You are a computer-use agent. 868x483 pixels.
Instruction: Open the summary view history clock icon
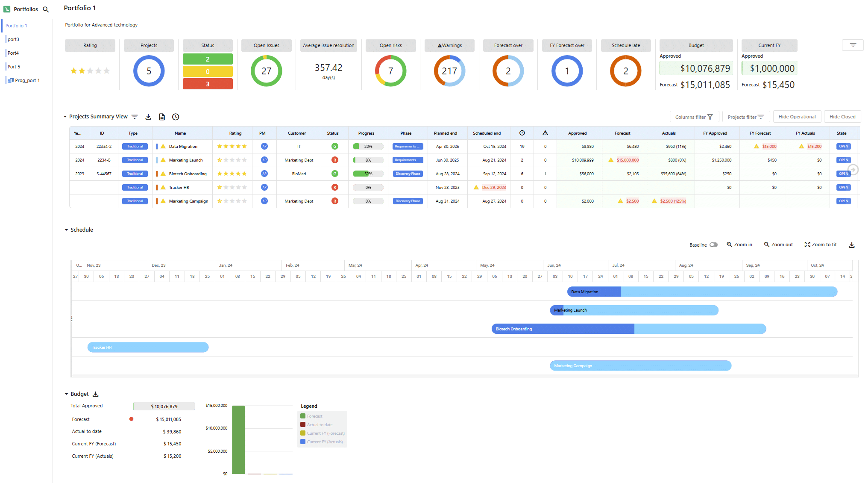pos(176,117)
